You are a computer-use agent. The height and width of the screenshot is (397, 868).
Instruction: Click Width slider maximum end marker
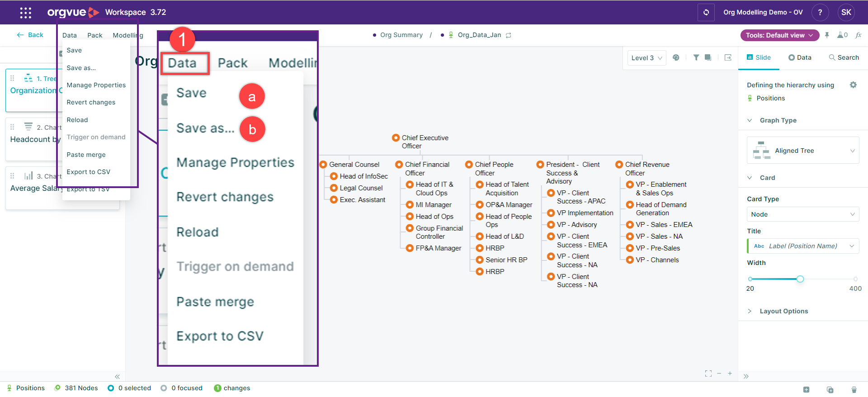coord(855,279)
